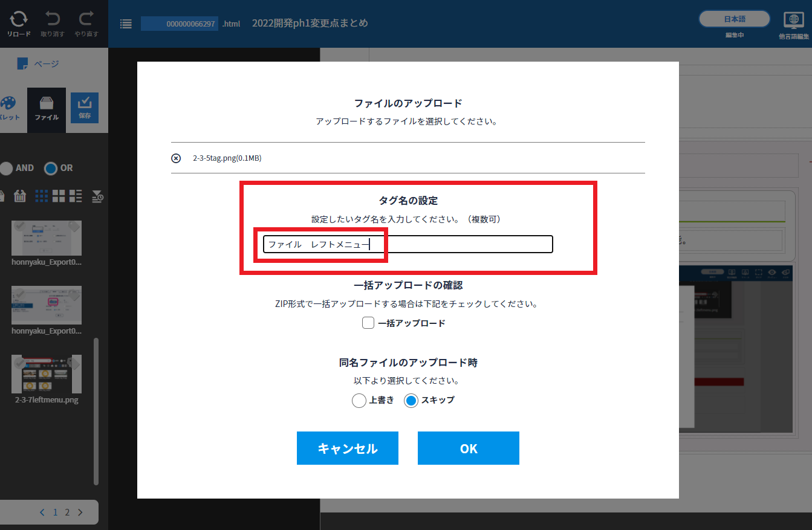Click the Undo (取り消す) icon
Viewport: 812px width, 530px height.
coord(53,23)
